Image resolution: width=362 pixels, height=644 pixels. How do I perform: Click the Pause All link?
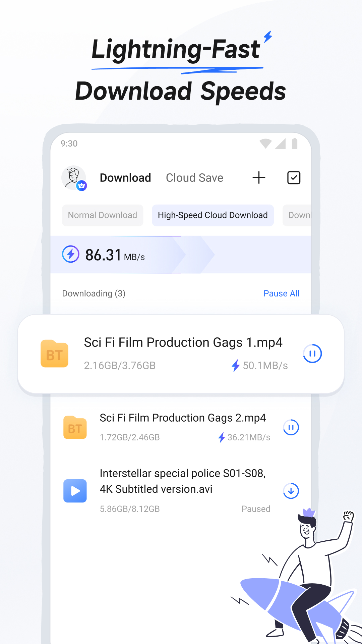[281, 293]
